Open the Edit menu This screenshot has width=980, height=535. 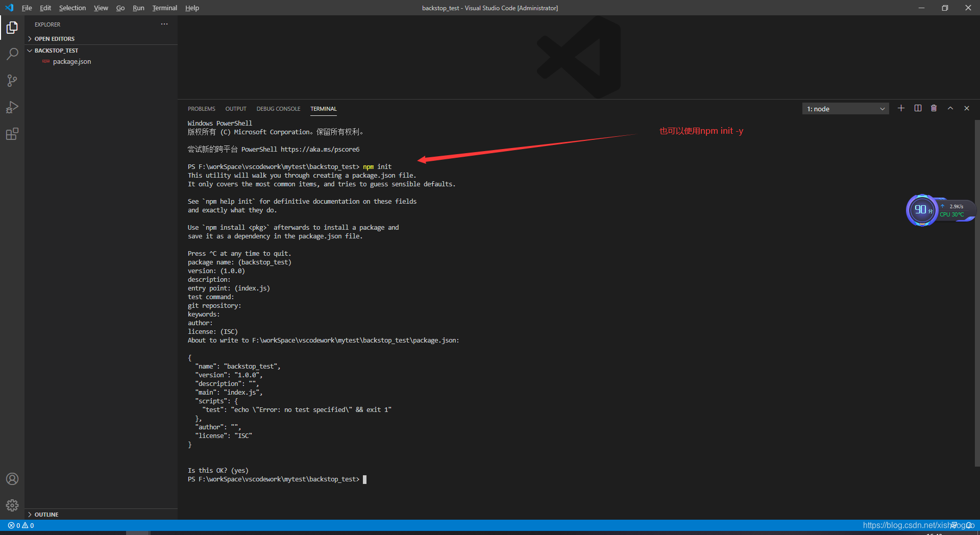pos(45,8)
